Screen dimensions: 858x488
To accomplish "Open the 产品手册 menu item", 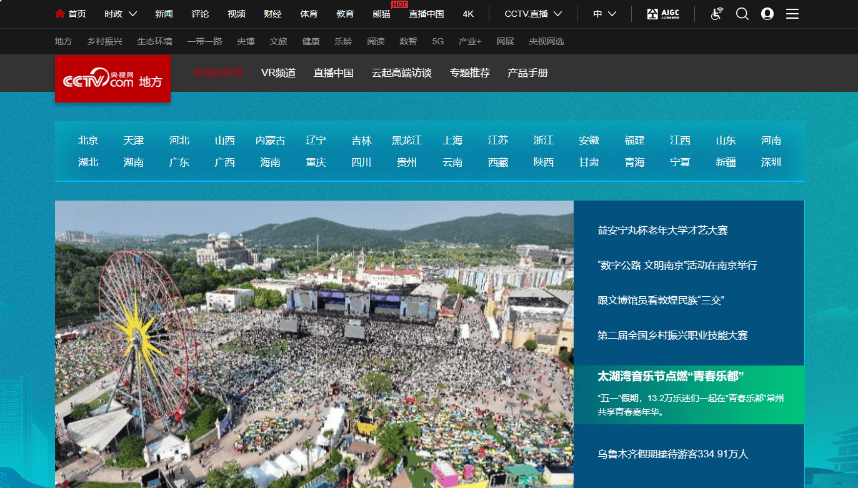I will pos(528,73).
